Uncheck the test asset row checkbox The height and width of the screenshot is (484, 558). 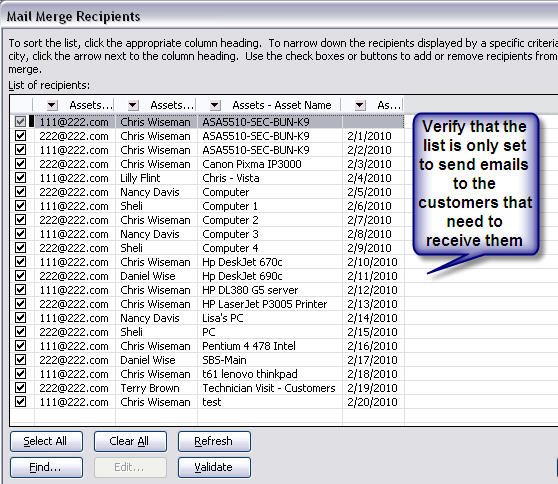(21, 401)
